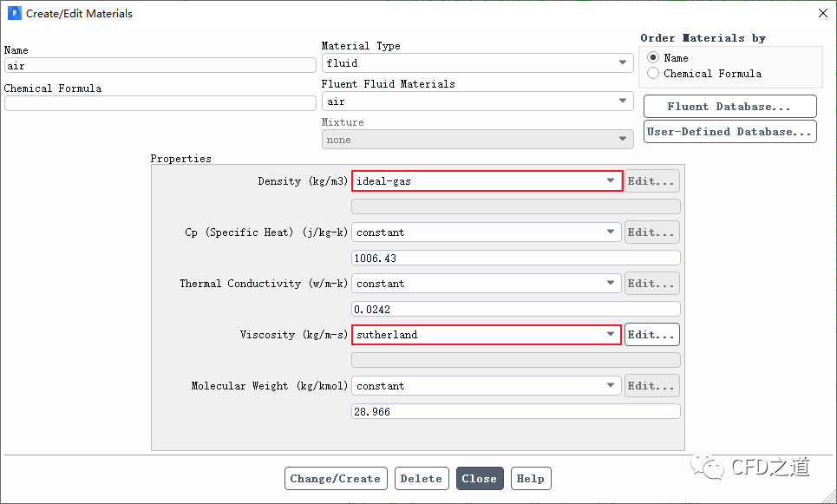This screenshot has width=837, height=504.
Task: Open the Molecular Weight method dropdown
Action: point(487,386)
